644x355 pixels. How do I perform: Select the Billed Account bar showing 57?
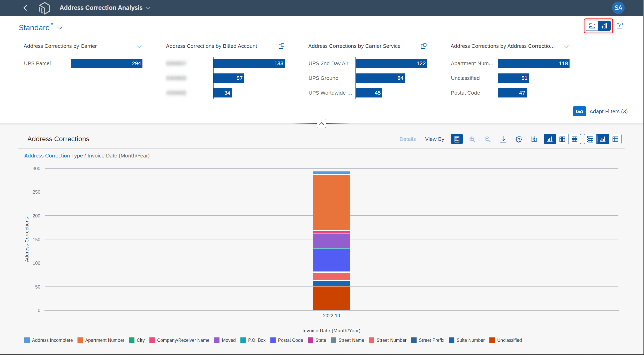(229, 78)
